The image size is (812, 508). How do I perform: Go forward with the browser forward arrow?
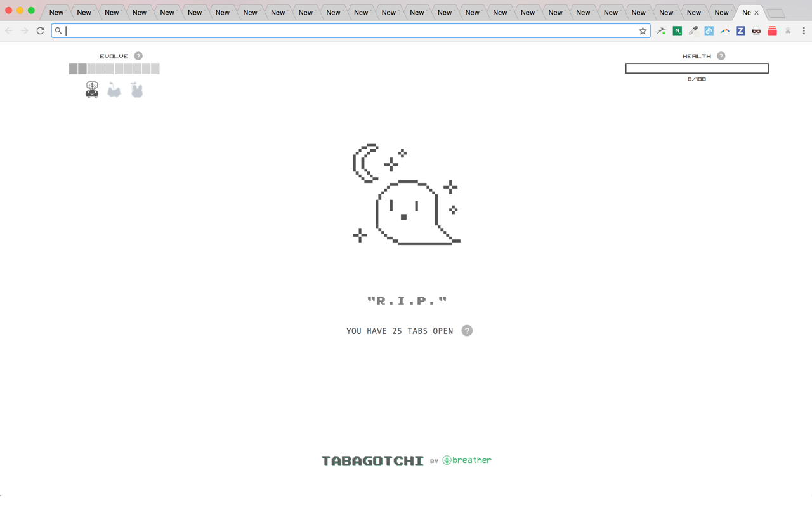pyautogui.click(x=24, y=30)
